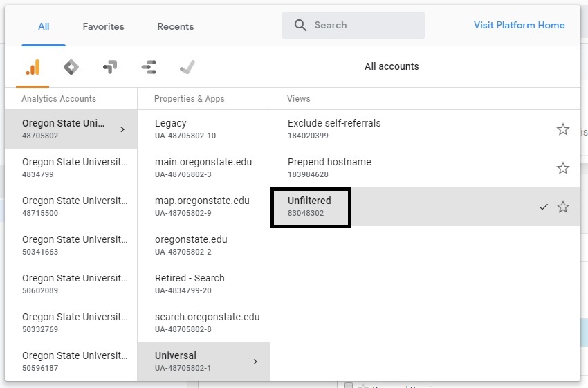The width and height of the screenshot is (588, 388).
Task: Select account with ID 4834799
Action: 71,168
